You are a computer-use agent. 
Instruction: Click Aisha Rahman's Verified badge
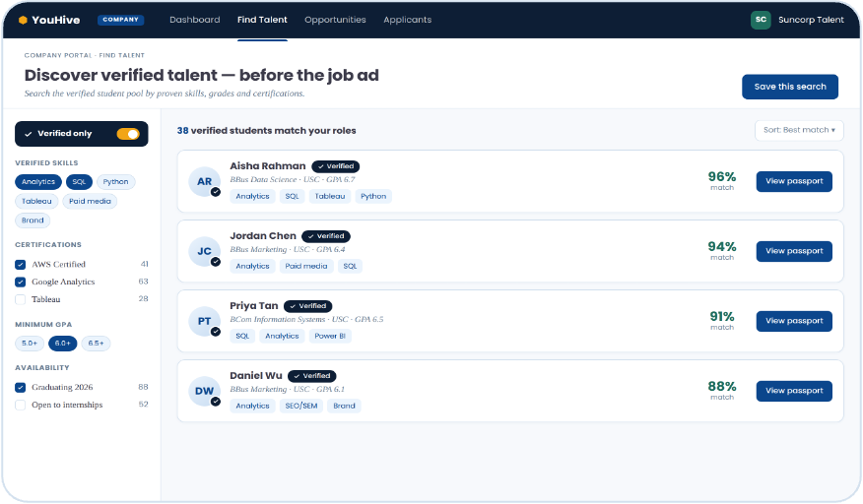pos(336,166)
